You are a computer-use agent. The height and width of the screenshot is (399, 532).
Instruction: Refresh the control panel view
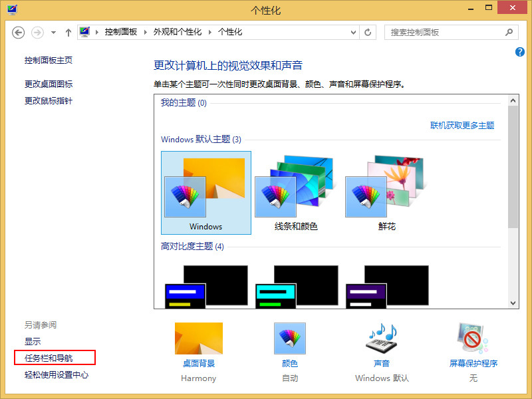pyautogui.click(x=368, y=33)
